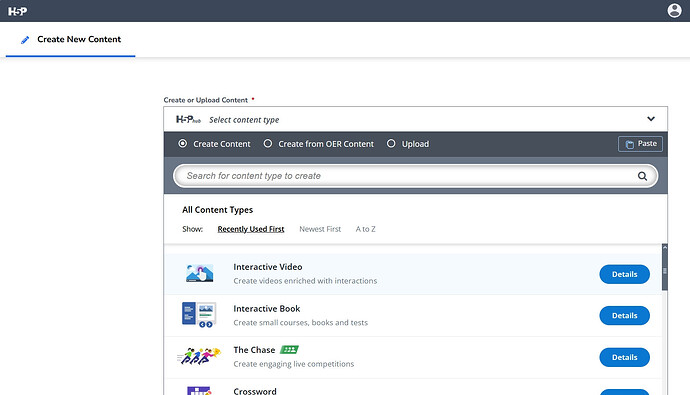The image size is (690, 395).
Task: Open the user account profile icon
Action: (674, 10)
